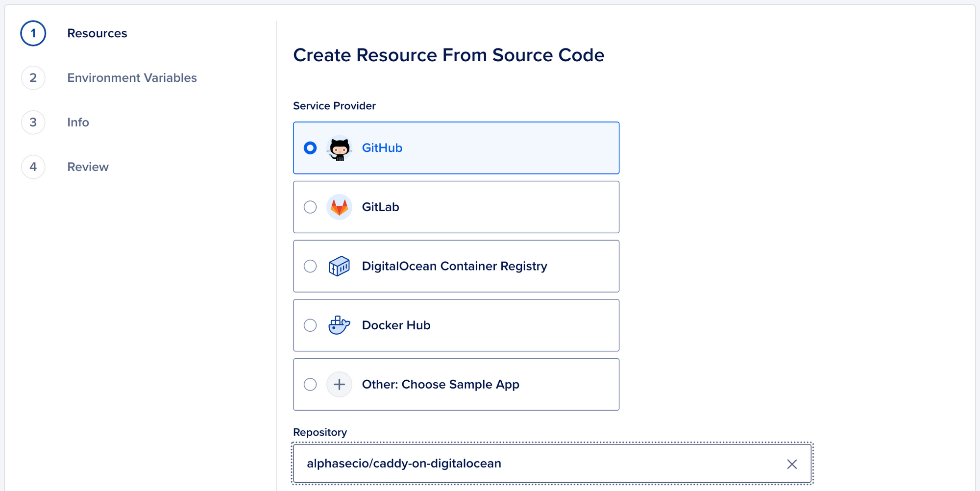Open the Info step
The image size is (980, 491).
[78, 123]
